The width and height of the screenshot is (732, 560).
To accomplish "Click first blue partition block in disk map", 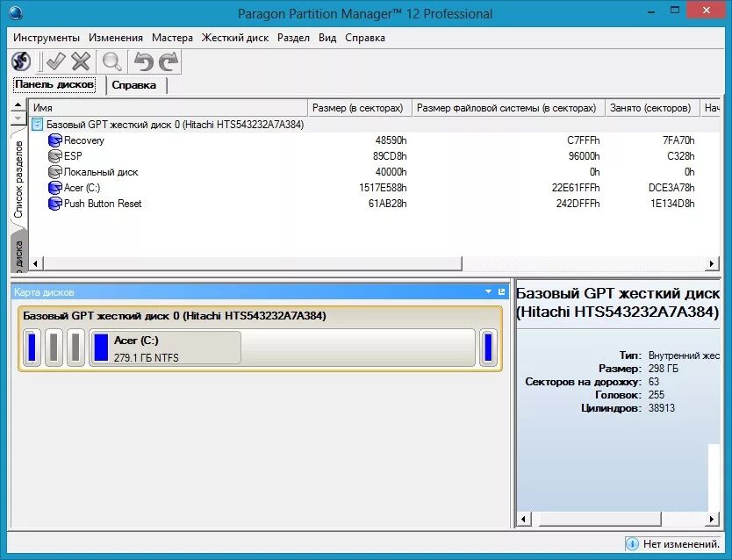I will click(32, 348).
